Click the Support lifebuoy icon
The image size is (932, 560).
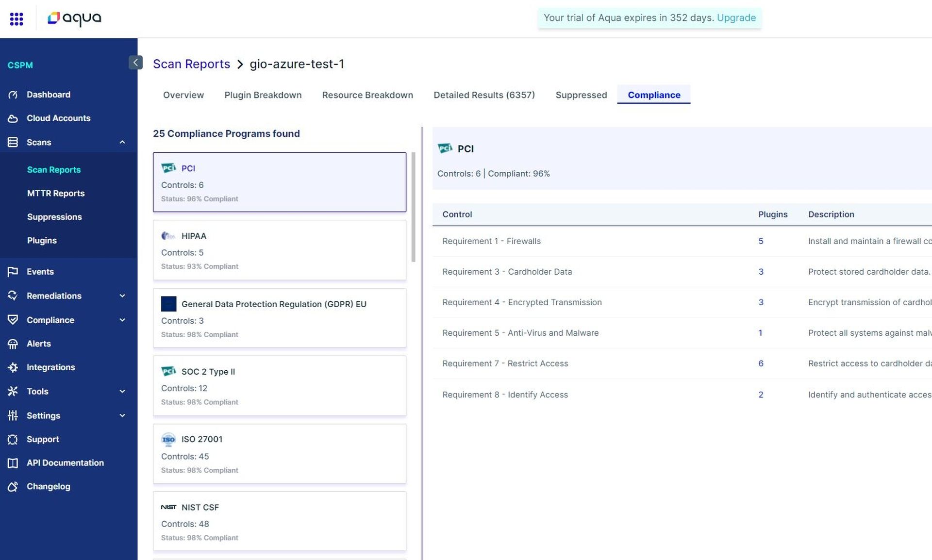(13, 439)
